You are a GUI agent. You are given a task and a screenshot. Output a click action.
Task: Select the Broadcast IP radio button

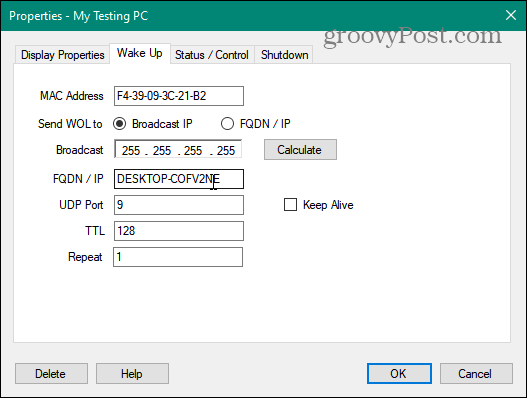(120, 124)
